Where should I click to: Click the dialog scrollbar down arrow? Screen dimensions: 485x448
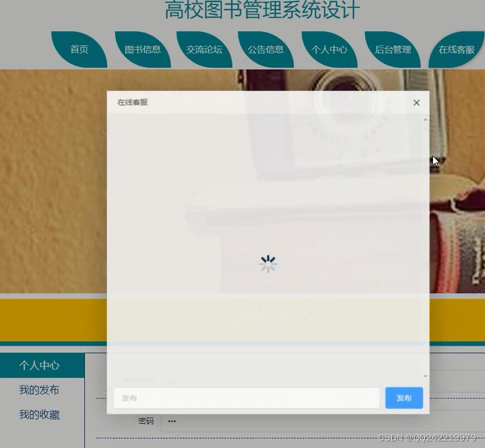click(424, 375)
